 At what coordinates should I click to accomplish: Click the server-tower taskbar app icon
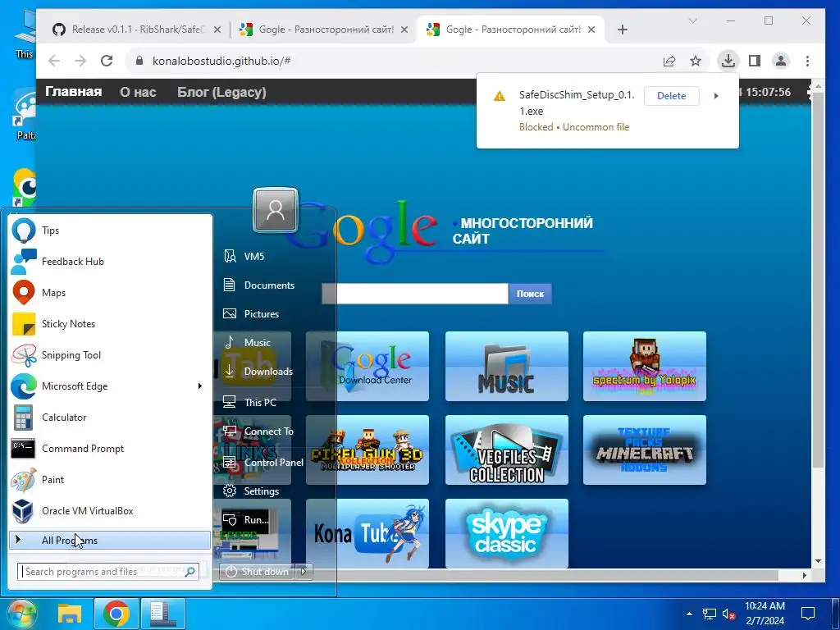(163, 614)
